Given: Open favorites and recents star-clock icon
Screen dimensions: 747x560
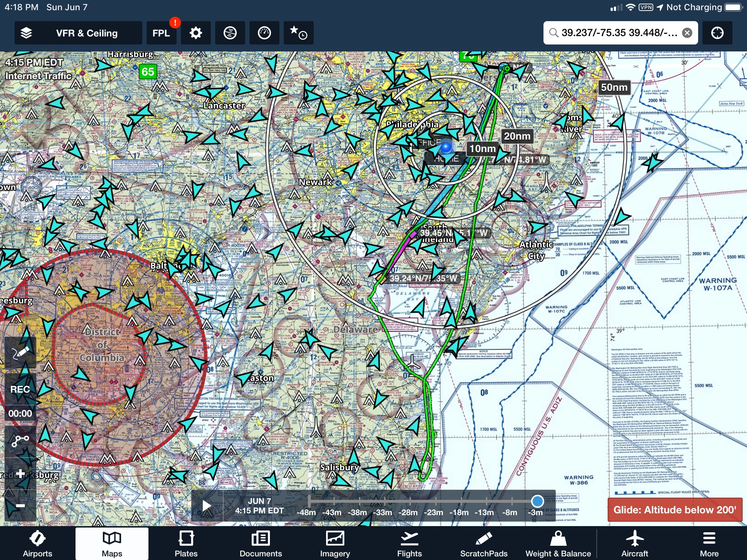Looking at the screenshot, I should click(298, 33).
